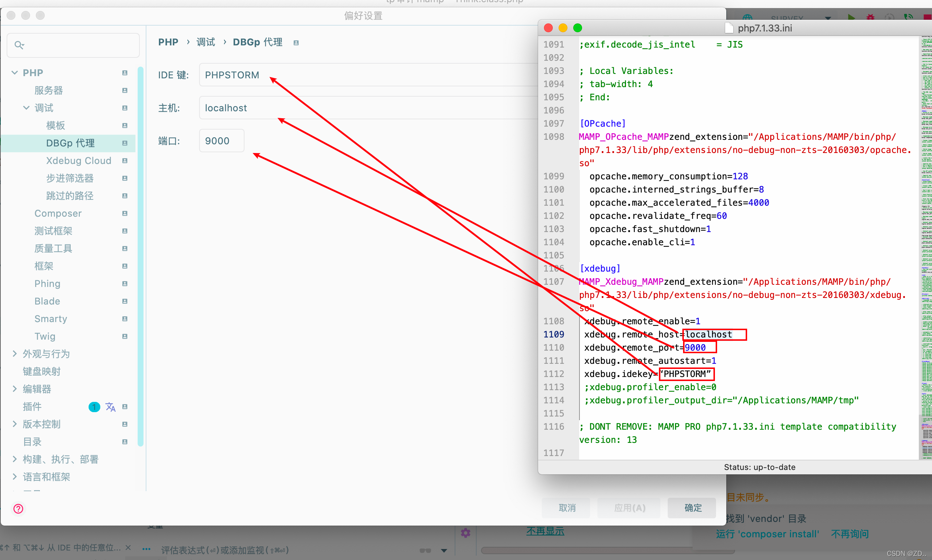Click the settings gear icon at bottom

click(466, 533)
